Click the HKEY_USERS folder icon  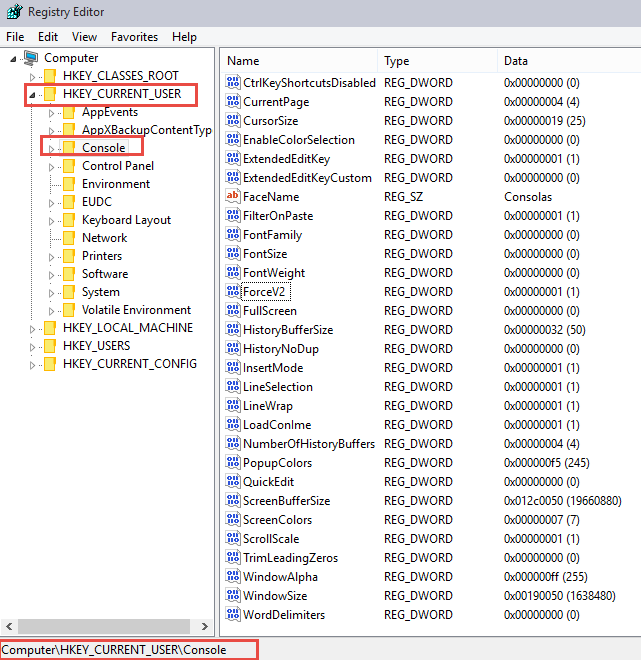[50, 346]
